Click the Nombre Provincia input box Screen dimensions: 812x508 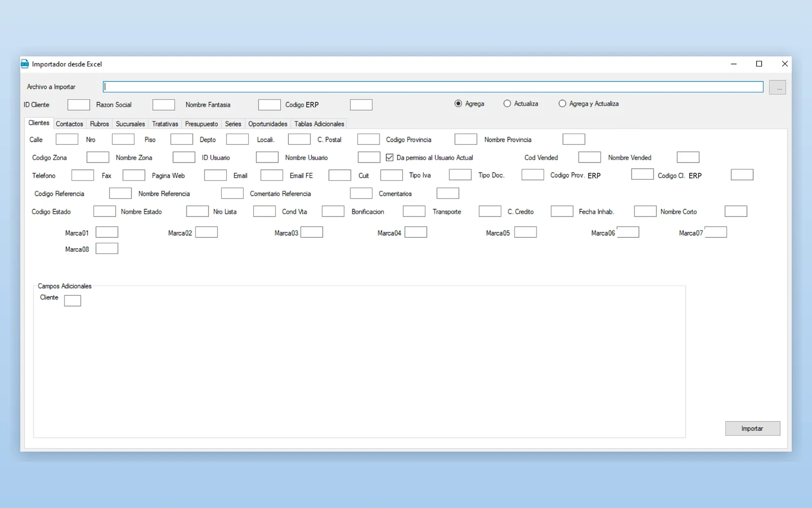[574, 139]
